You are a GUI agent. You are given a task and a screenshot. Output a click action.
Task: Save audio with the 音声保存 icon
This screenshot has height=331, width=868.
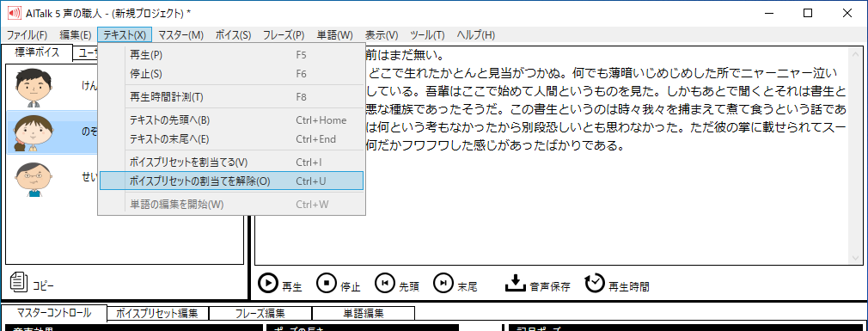(515, 284)
